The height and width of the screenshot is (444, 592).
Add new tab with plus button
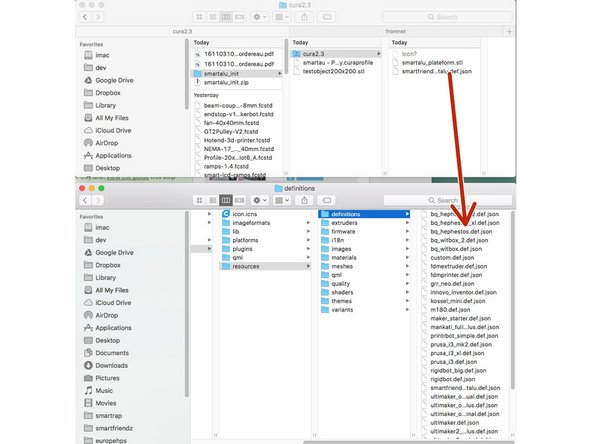509,31
